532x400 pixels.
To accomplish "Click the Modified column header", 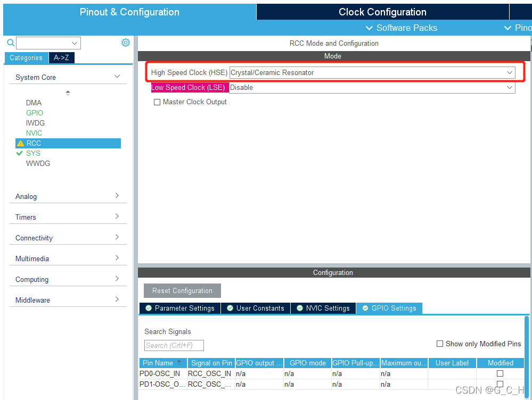I will (x=501, y=363).
